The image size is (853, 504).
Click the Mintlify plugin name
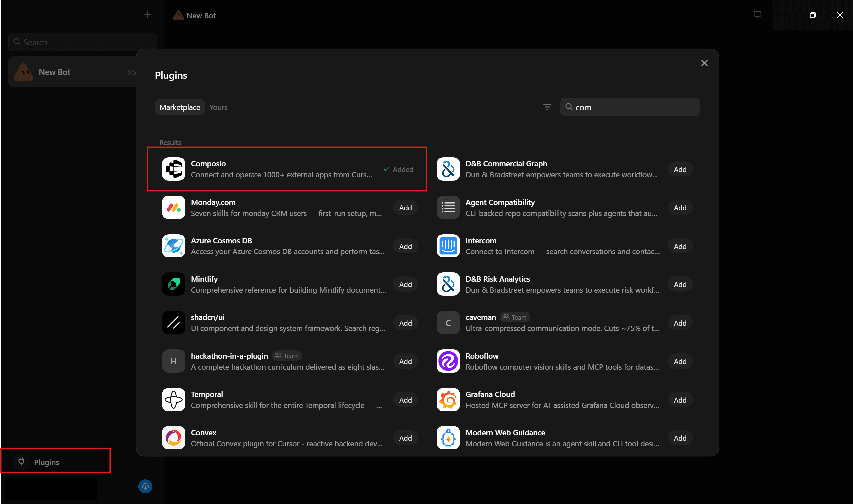point(204,279)
